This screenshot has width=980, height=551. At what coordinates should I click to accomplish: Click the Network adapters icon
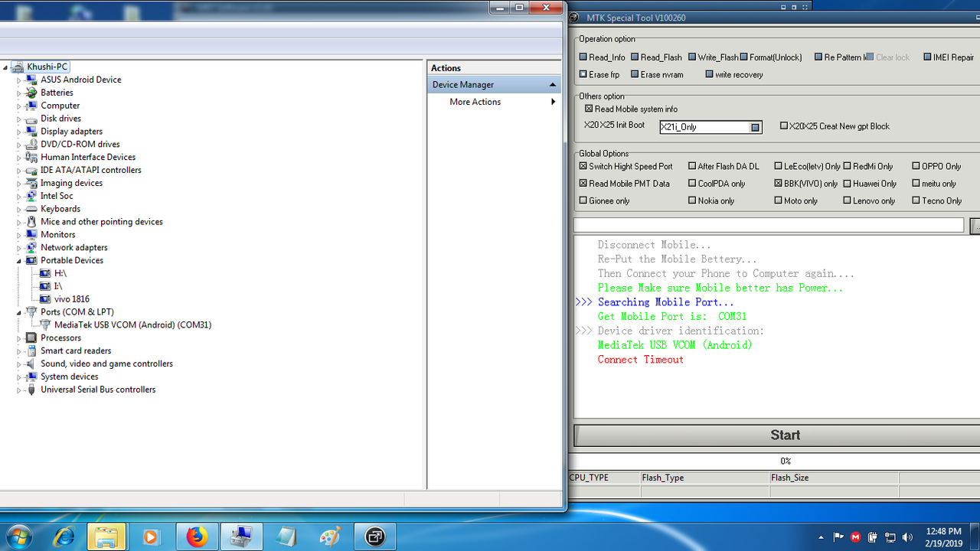coord(31,247)
